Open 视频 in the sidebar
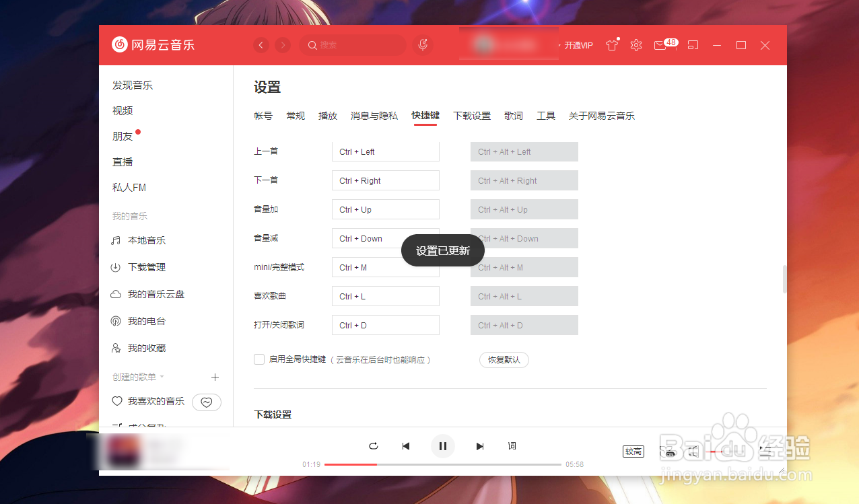 (123, 110)
